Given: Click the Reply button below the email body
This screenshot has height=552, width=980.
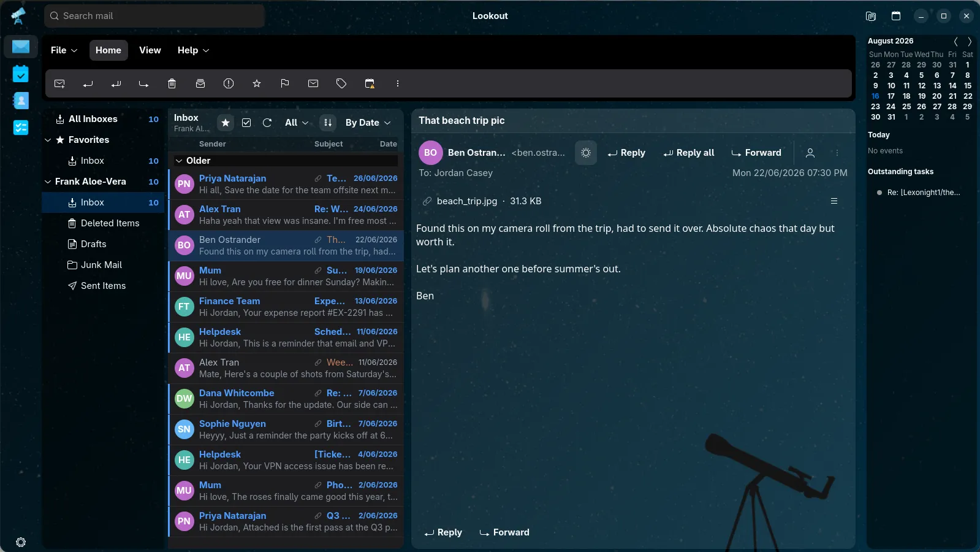Looking at the screenshot, I should 443,532.
